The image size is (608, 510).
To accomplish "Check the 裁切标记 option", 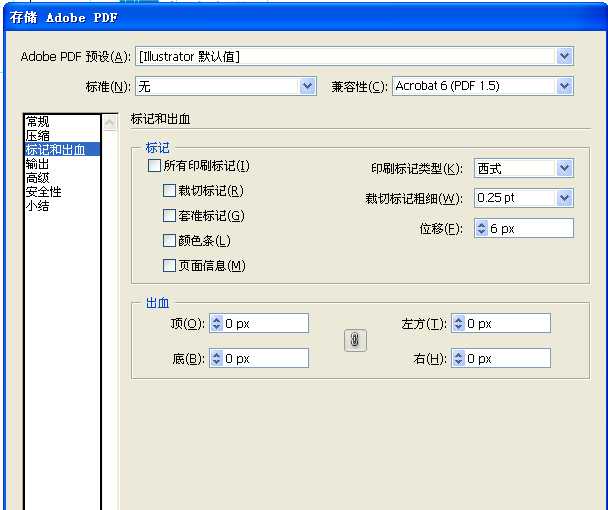I will [169, 190].
